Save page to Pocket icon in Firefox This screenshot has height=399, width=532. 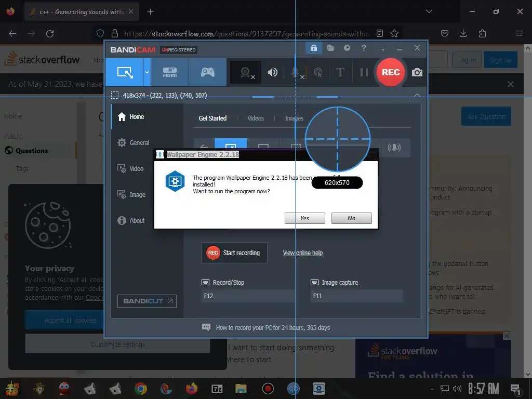[x=445, y=33]
